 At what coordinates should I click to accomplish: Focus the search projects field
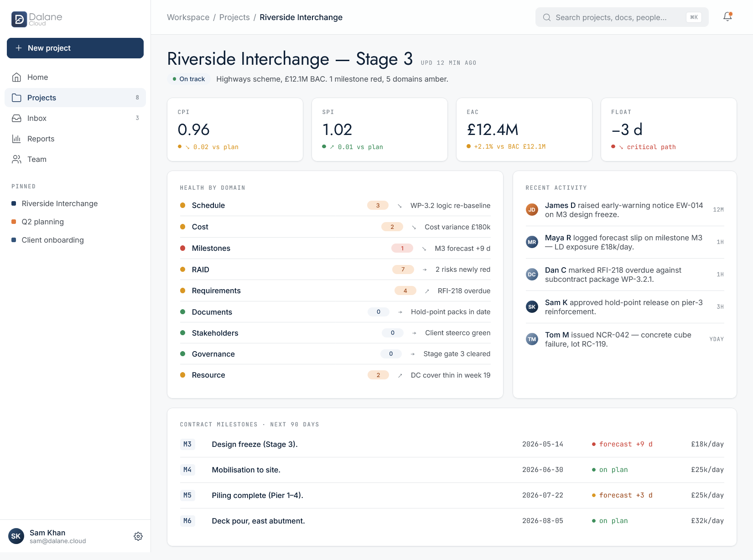(622, 17)
